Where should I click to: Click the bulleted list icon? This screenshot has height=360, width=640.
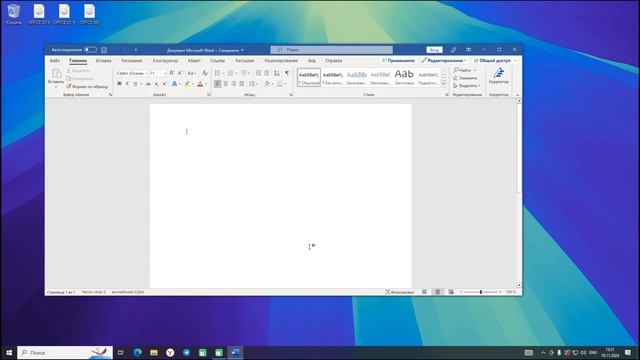(x=218, y=73)
